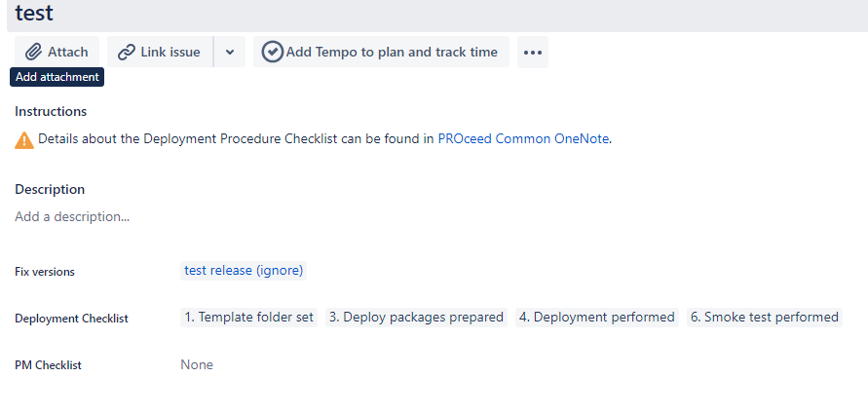Click Add Tempo to plan and track time
The width and height of the screenshot is (868, 415).
pyautogui.click(x=392, y=52)
